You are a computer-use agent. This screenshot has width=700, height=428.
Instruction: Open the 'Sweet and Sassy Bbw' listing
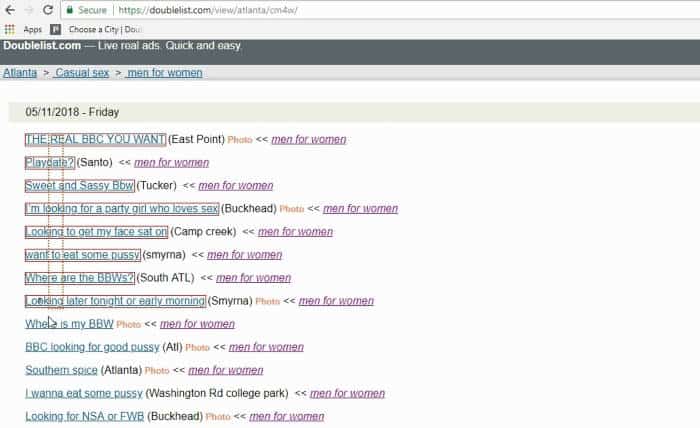pyautogui.click(x=79, y=186)
